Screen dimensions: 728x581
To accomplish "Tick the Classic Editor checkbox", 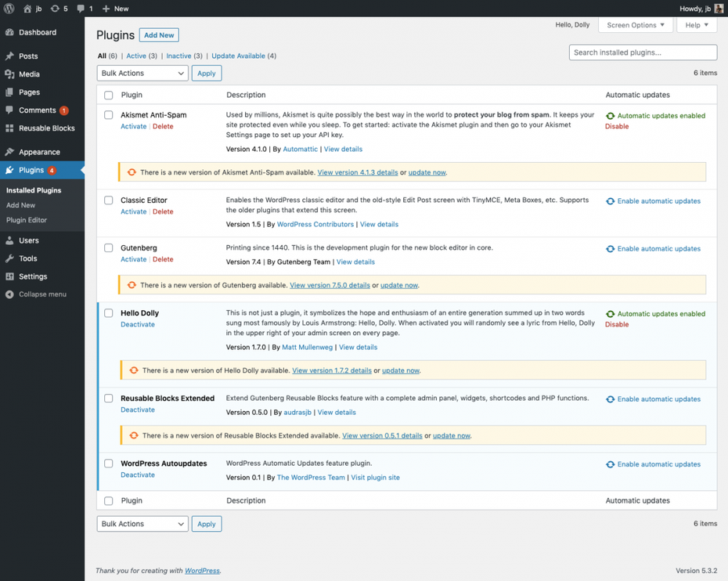I will tap(109, 200).
